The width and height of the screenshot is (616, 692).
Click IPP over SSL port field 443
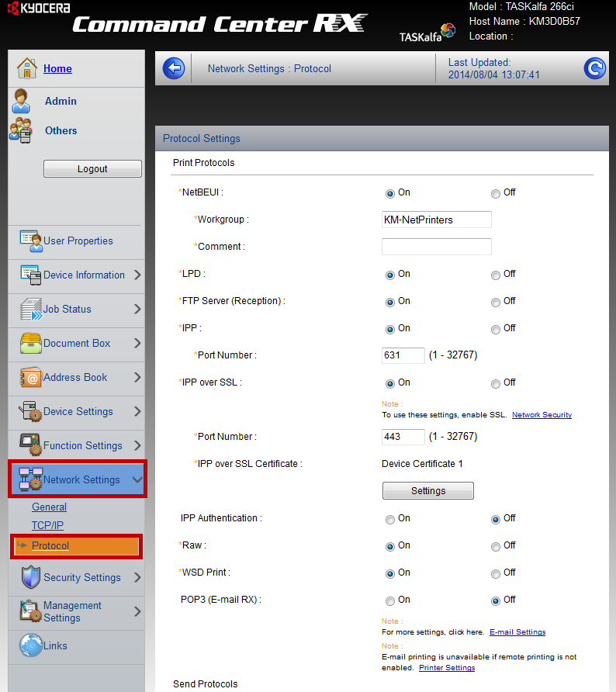pyautogui.click(x=403, y=437)
